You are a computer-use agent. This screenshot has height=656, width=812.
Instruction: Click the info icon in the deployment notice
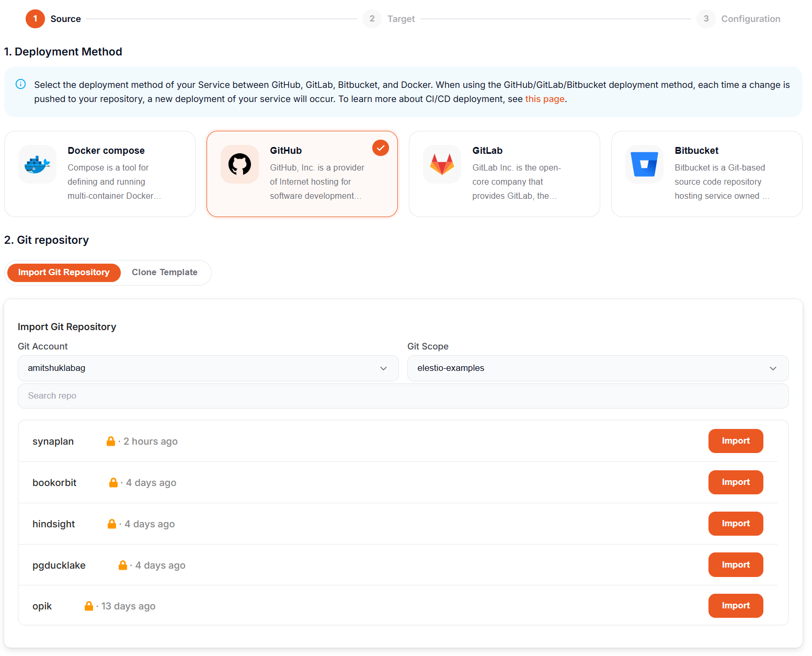tap(21, 84)
